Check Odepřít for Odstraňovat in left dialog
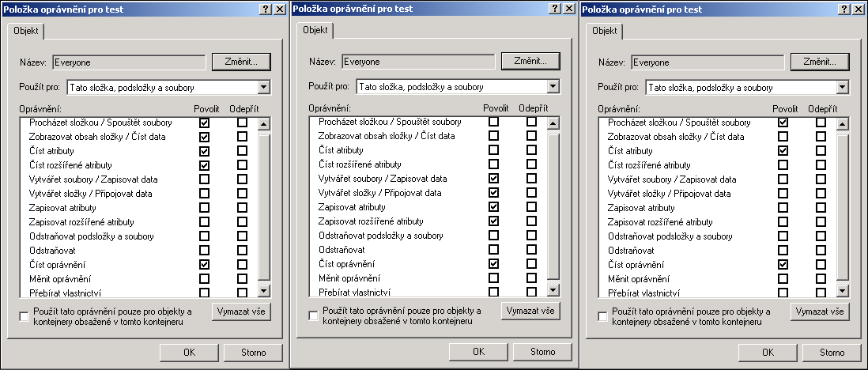 (242, 251)
